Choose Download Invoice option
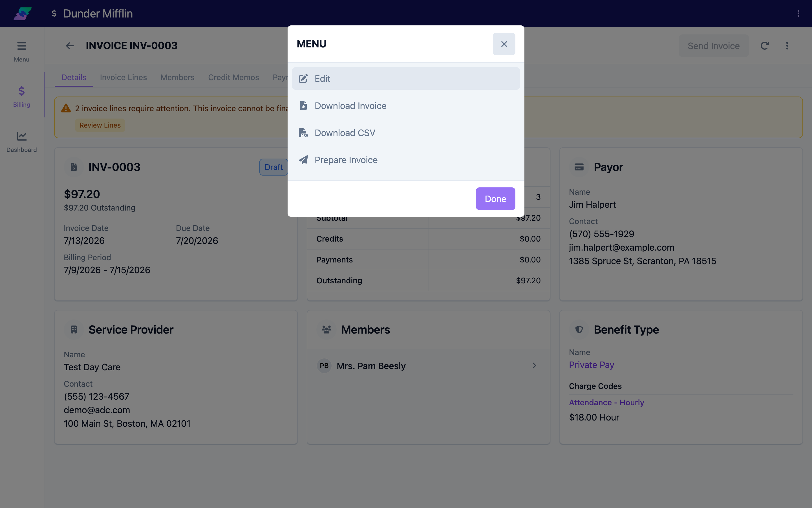 (x=406, y=106)
